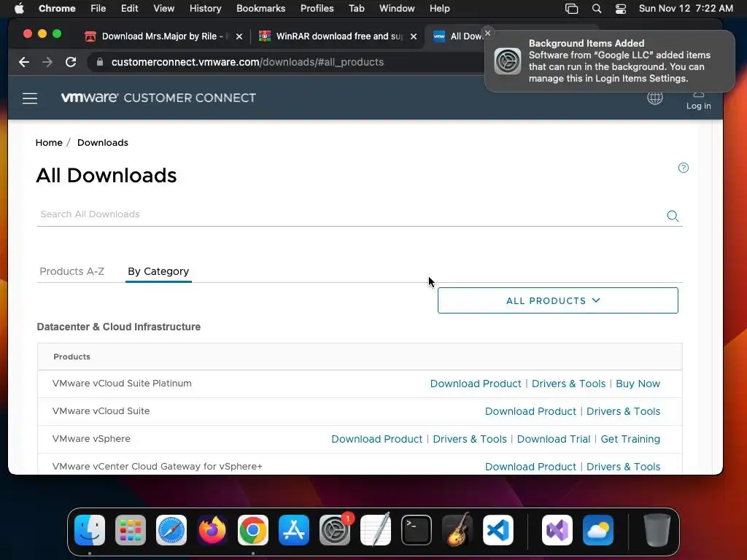Viewport: 747px width, 560px height.
Task: Close the Download Mrs.Major tab
Action: [x=239, y=36]
